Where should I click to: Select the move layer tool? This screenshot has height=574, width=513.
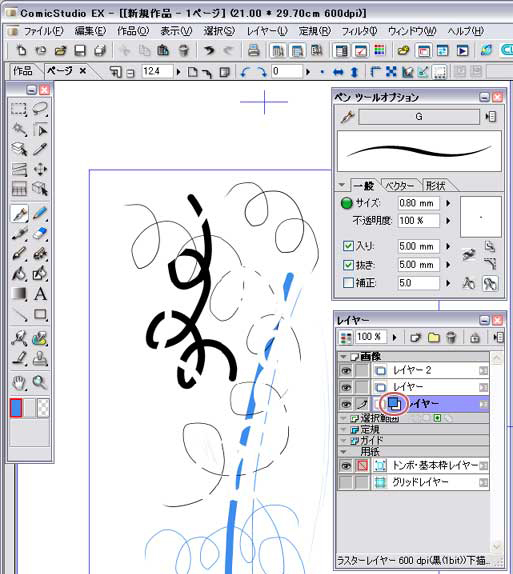(x=40, y=169)
